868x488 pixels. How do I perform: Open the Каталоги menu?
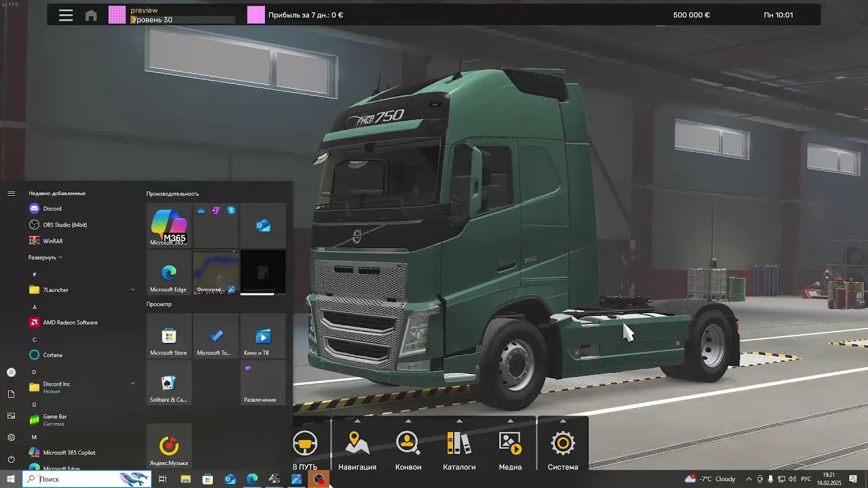[459, 451]
